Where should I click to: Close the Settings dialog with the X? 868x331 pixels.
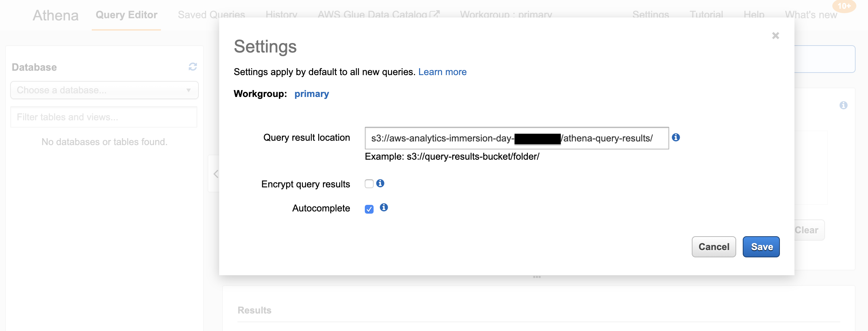point(776,36)
